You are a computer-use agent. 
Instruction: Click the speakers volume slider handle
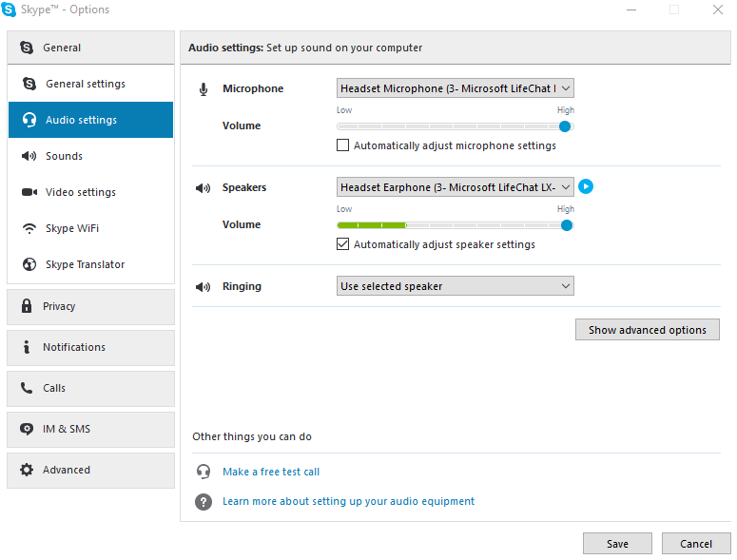point(567,225)
